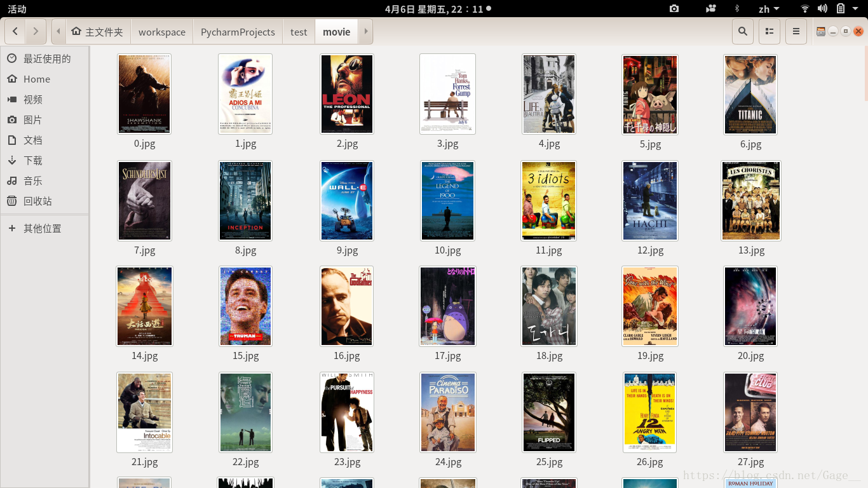Click file name label 23.jpg

tap(347, 462)
